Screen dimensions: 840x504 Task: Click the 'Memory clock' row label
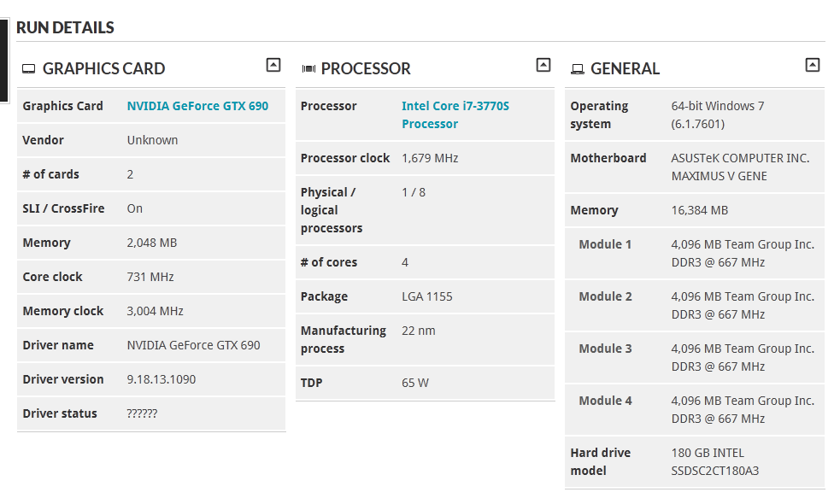tap(63, 311)
